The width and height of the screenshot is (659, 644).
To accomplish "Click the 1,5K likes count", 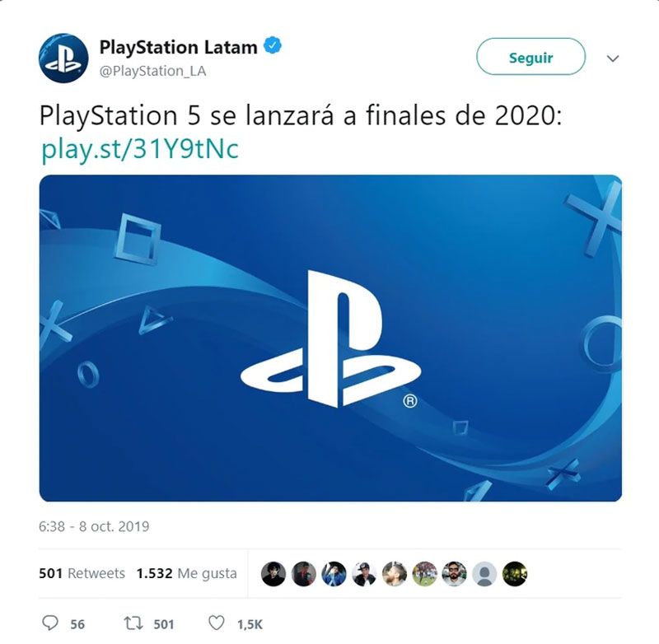I will [x=250, y=625].
